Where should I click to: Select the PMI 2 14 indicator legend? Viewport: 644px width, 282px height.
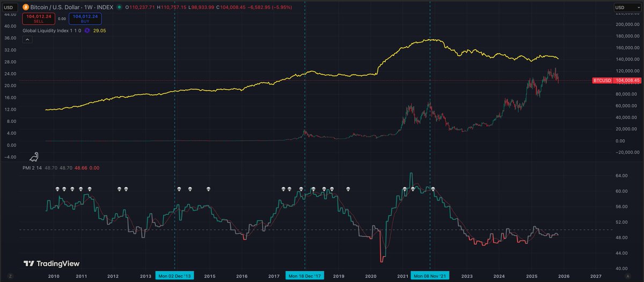coord(32,168)
